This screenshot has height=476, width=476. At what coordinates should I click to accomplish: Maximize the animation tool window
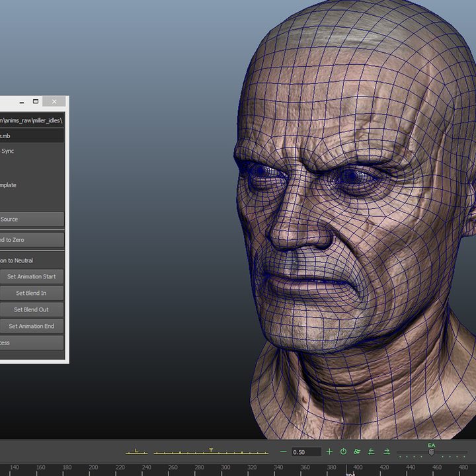pos(36,101)
